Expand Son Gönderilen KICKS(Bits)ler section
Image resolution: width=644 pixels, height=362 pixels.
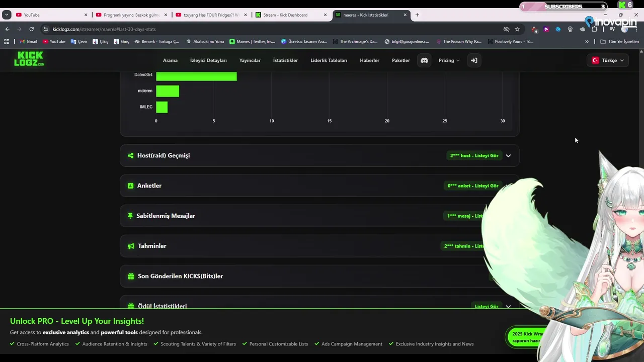pos(319,276)
